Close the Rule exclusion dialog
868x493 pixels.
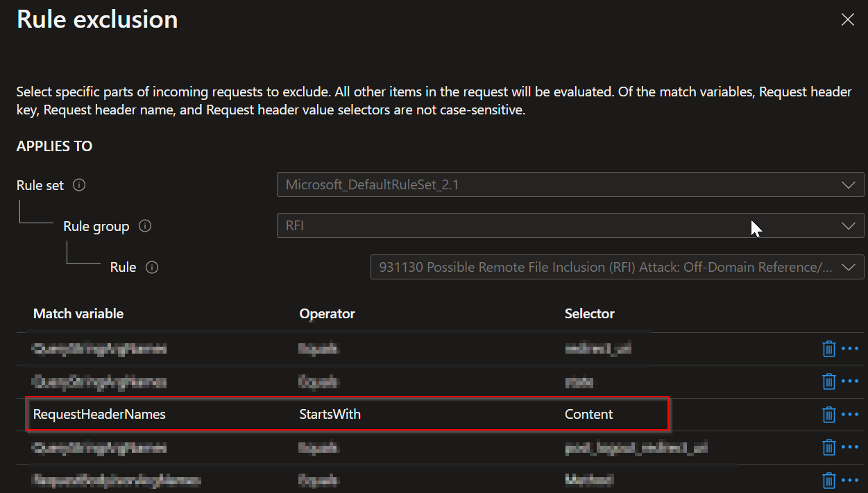pyautogui.click(x=847, y=19)
